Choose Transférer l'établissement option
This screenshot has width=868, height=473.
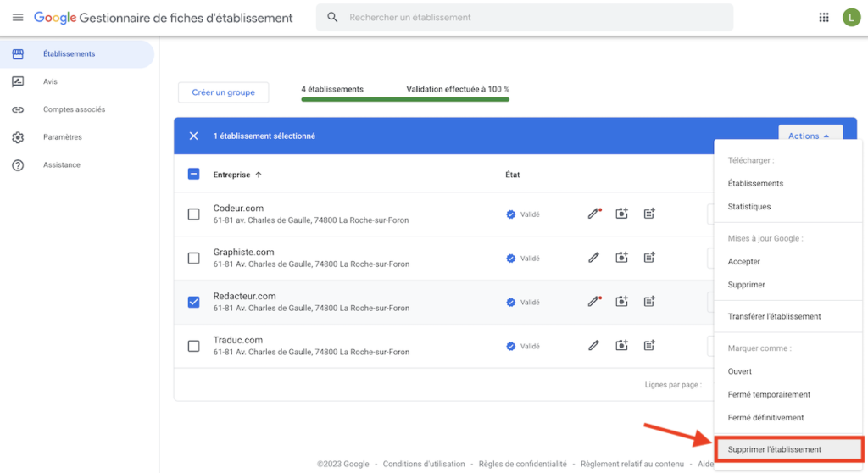coord(774,316)
